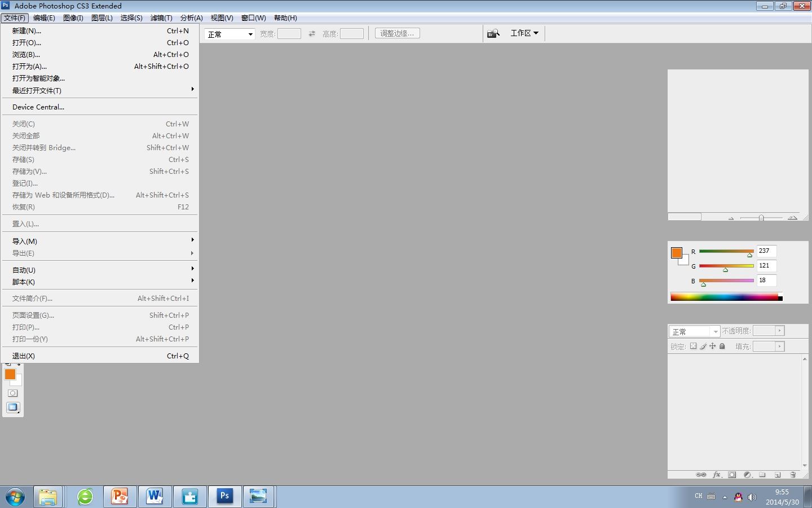Choose 退出(X) to quit Photoshop
This screenshot has width=812, height=508.
[100, 356]
